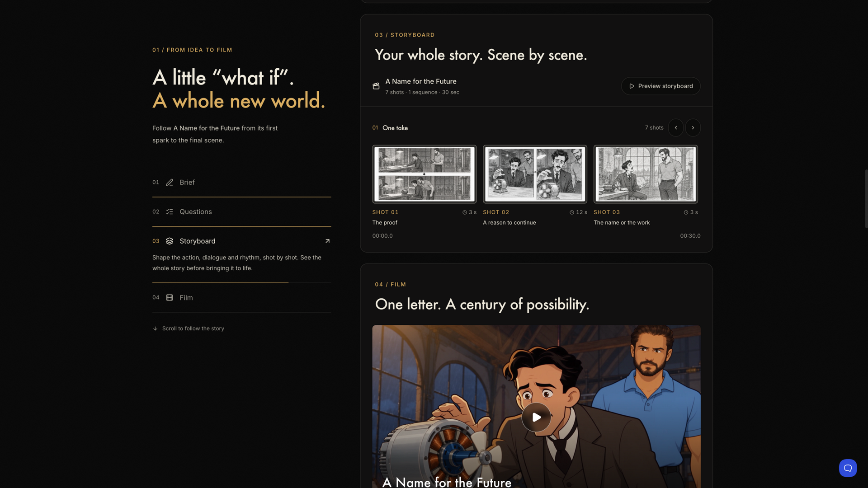Click the clock icon for SHOT 02 duration
The image size is (868, 488).
click(x=572, y=212)
